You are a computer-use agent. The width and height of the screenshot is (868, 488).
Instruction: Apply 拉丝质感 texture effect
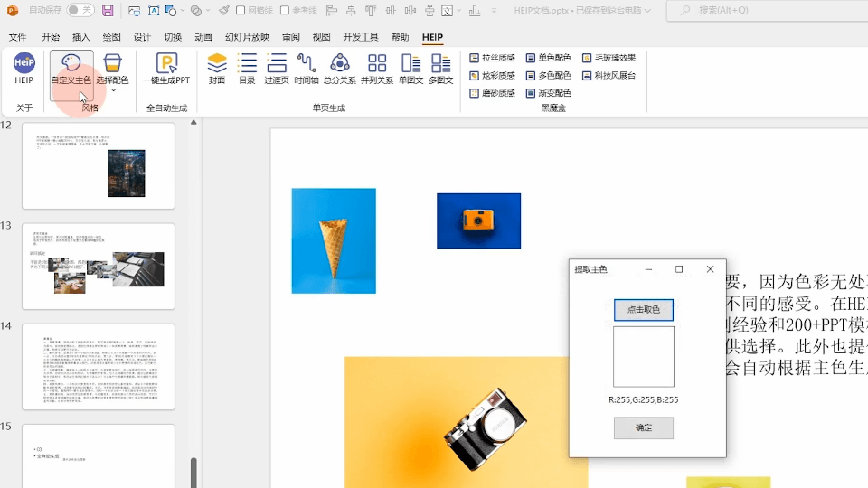[x=492, y=58]
